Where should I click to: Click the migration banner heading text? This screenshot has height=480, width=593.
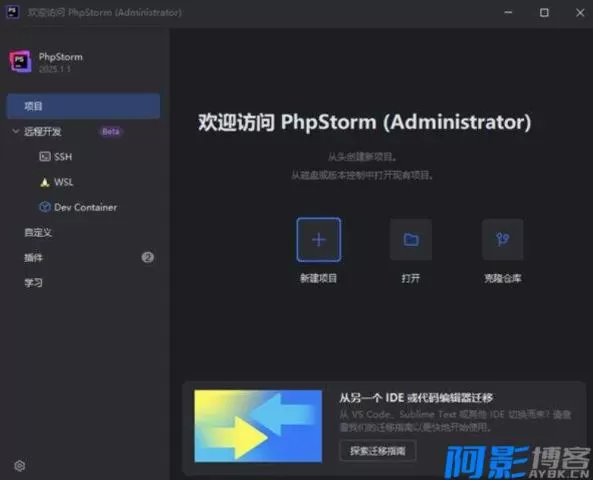[x=416, y=398]
